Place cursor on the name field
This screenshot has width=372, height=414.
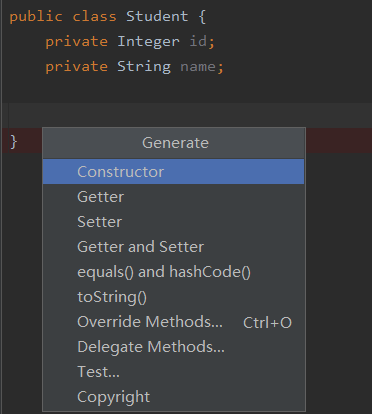click(198, 67)
